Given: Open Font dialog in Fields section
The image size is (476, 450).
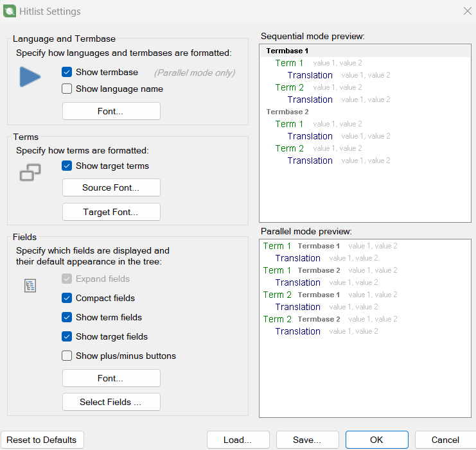Looking at the screenshot, I should point(111,378).
